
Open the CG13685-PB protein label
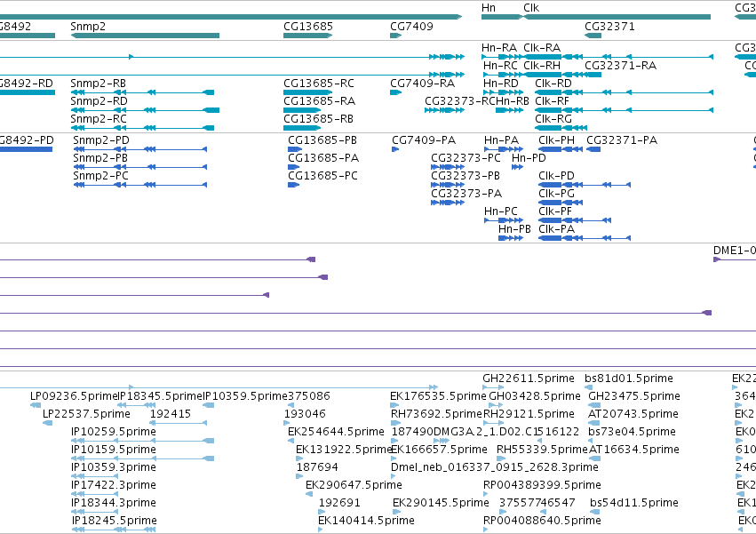322,140
